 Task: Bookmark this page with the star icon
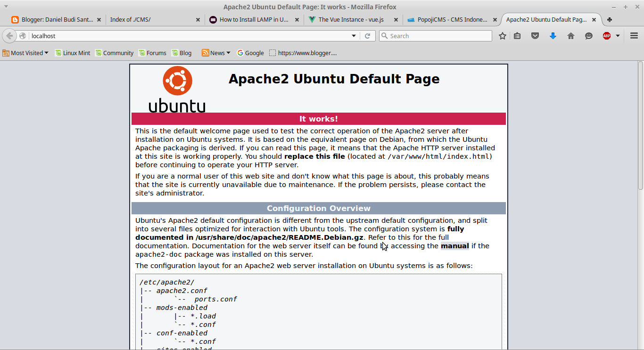click(x=503, y=36)
